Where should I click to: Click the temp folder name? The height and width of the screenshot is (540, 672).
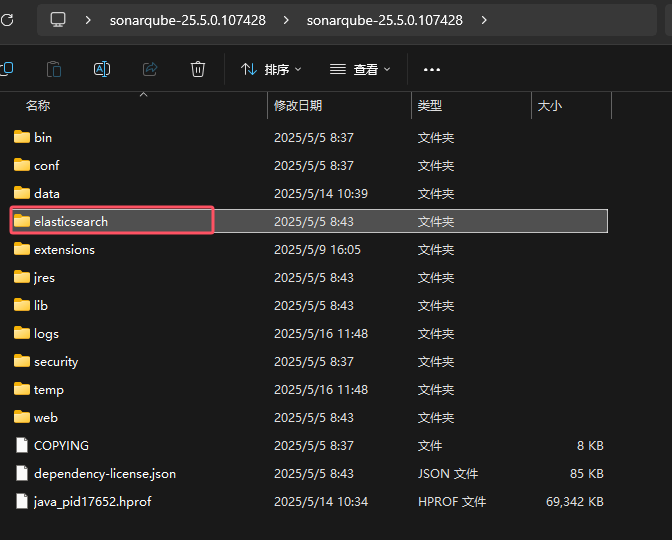pos(49,390)
